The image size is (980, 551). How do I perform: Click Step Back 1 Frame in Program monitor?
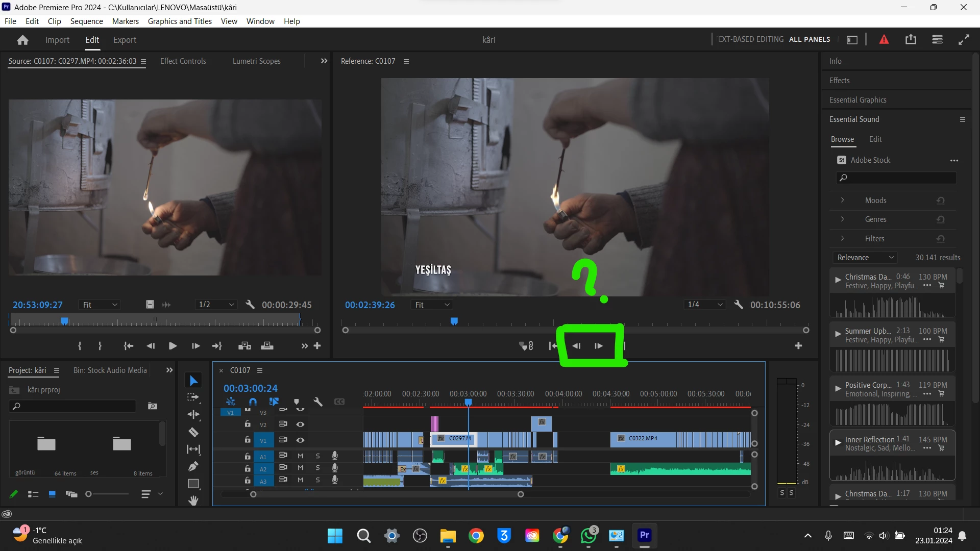[576, 346]
